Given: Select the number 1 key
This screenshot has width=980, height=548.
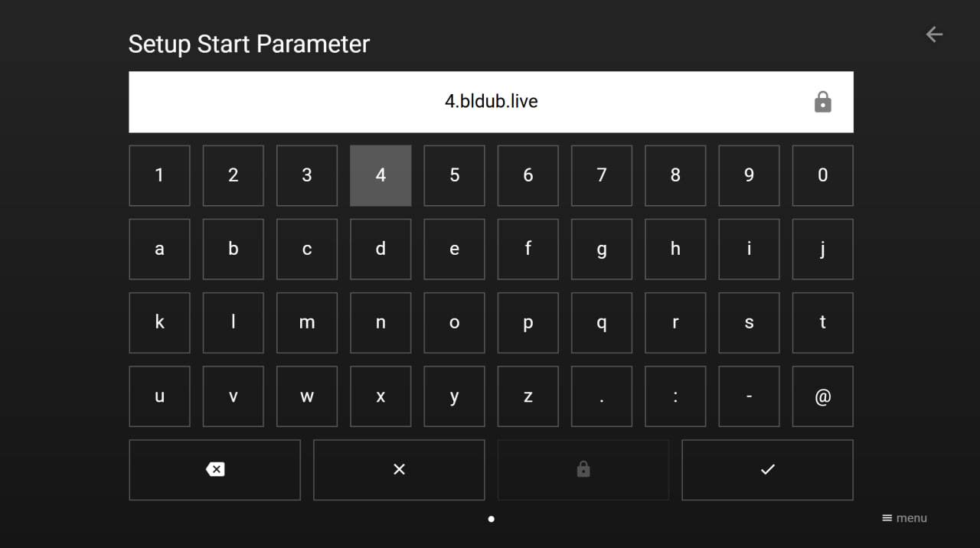Looking at the screenshot, I should tap(159, 175).
